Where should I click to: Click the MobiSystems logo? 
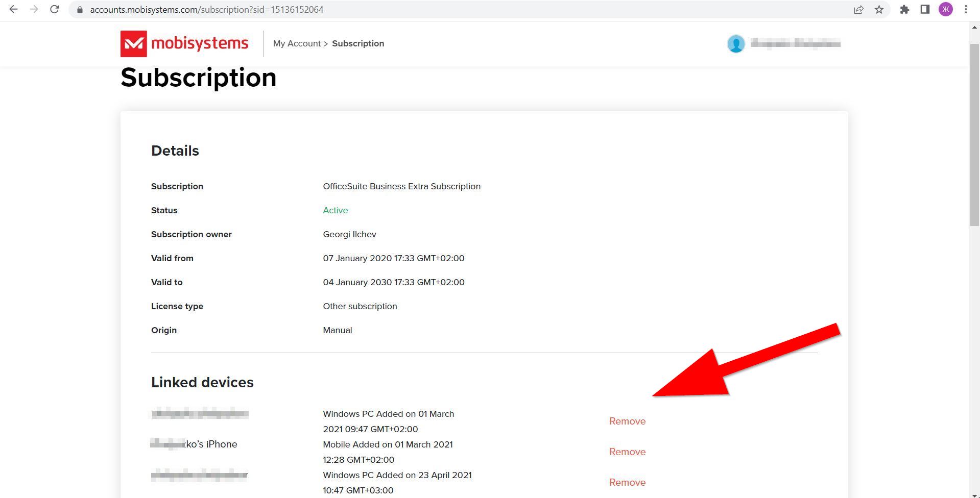[184, 44]
